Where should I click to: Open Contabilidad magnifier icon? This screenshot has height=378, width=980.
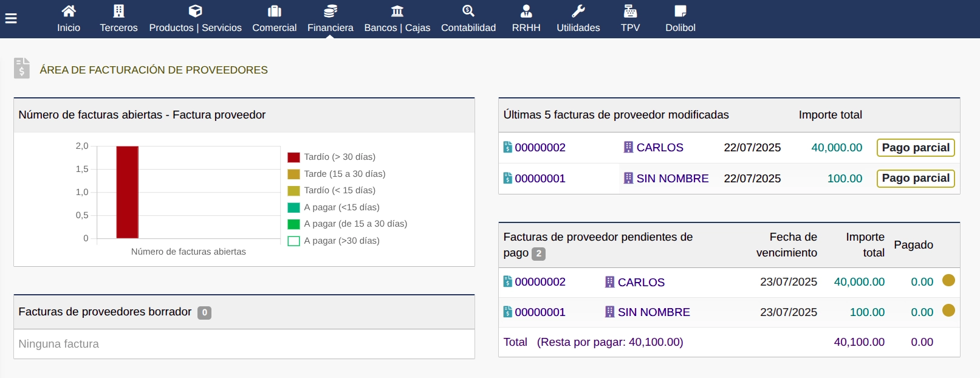(468, 11)
